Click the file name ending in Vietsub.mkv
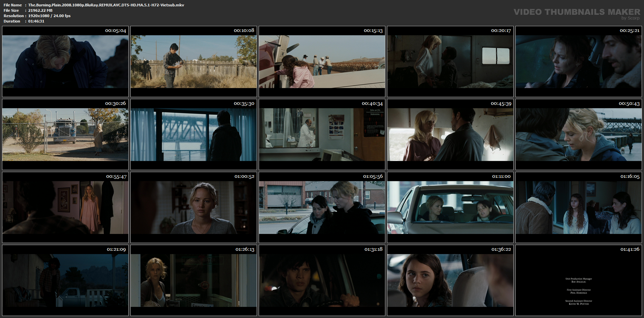Screen dimensions: 644x318 coord(106,5)
